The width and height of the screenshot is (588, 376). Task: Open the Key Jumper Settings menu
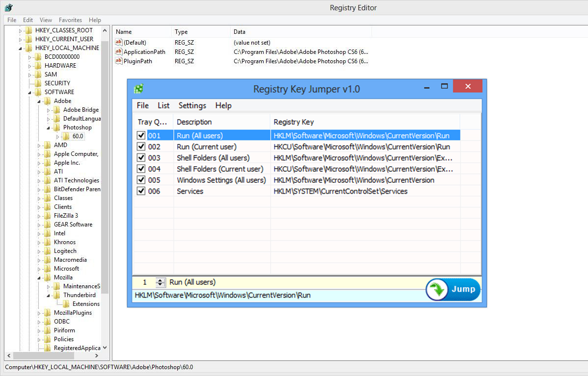[192, 105]
